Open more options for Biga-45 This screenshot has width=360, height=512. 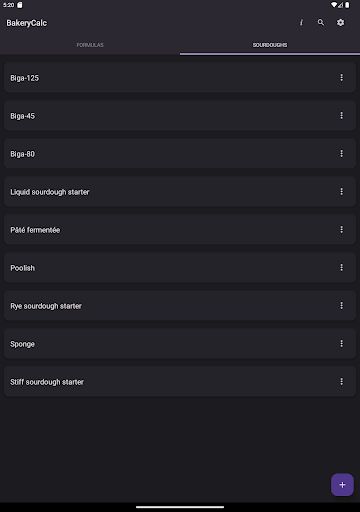[x=341, y=116]
